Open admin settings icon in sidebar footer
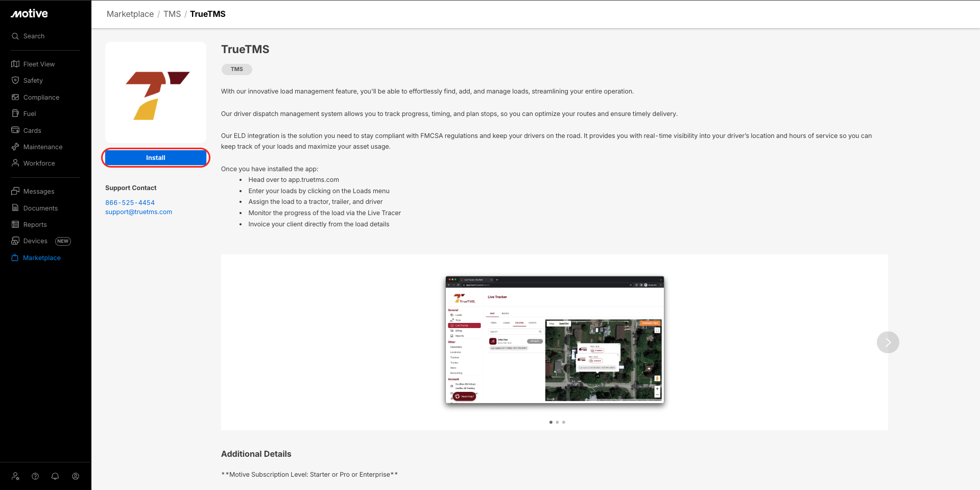This screenshot has width=980, height=490. (x=16, y=476)
